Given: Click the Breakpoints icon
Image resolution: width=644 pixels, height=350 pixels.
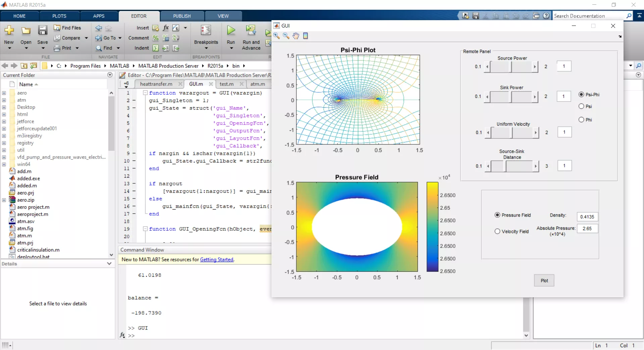Looking at the screenshot, I should tap(206, 31).
